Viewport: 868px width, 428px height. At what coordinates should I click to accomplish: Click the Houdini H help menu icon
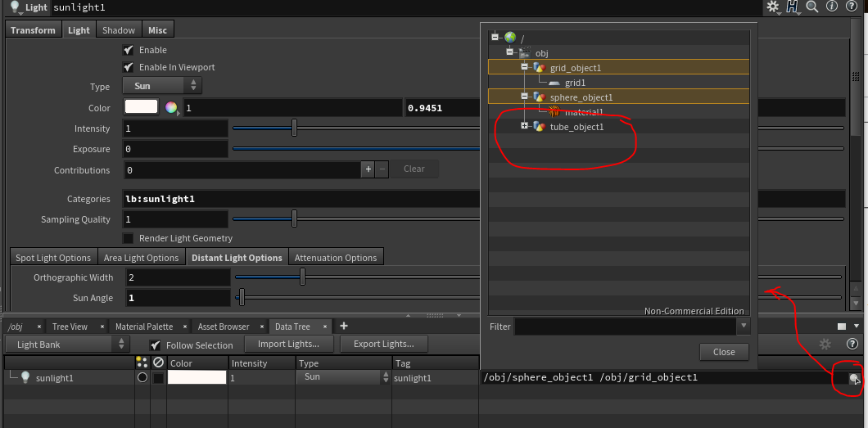point(793,7)
